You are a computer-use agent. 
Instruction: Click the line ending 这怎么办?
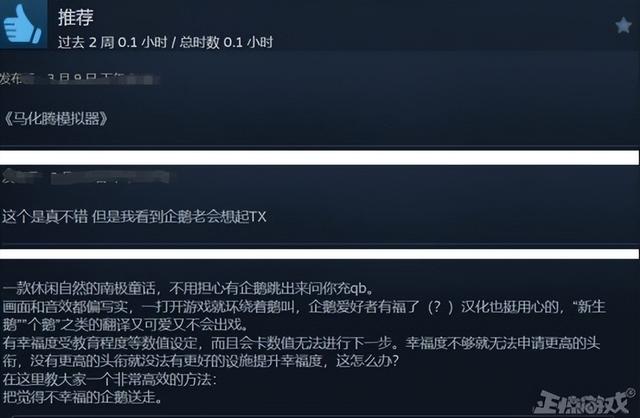pos(200,361)
